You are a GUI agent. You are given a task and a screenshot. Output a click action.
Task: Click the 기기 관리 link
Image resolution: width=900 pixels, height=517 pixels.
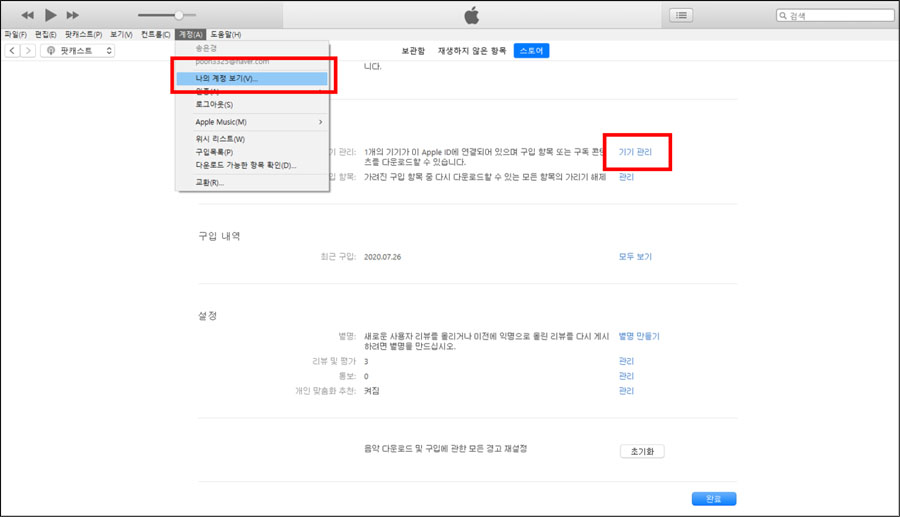(635, 152)
